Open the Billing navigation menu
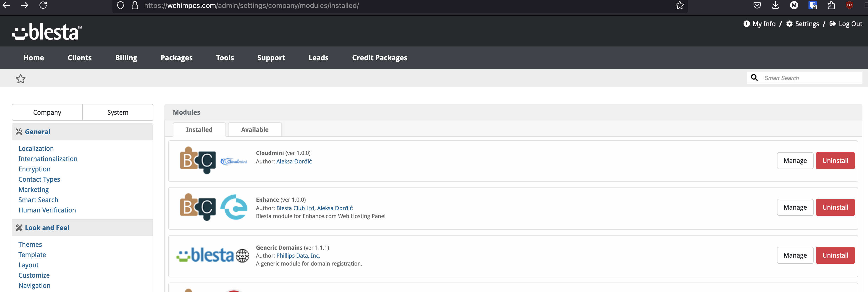 coord(126,58)
